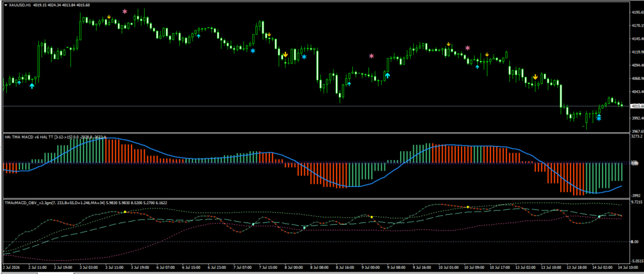Click the 7 Jul 07:00 time label

coord(243,266)
